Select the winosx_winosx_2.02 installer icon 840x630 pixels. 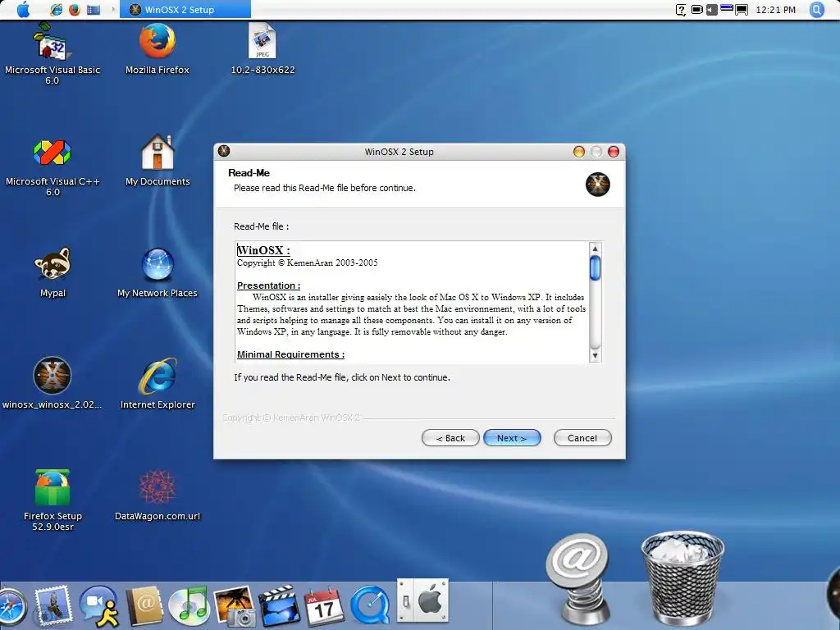pos(52,384)
